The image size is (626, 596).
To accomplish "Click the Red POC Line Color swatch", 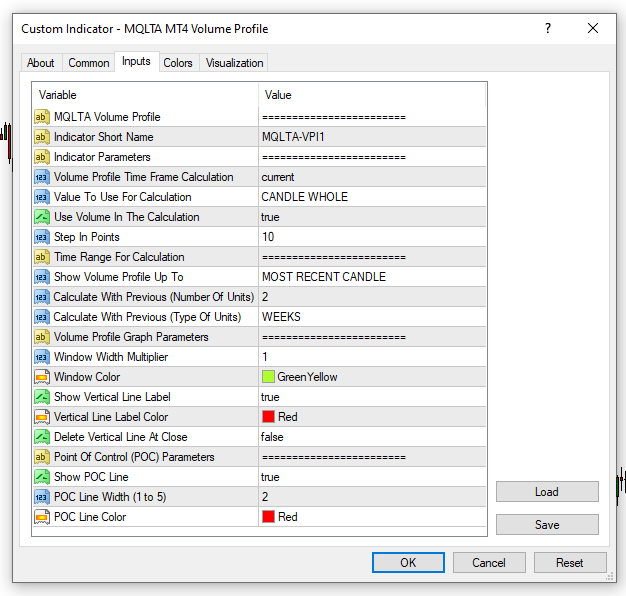I will pyautogui.click(x=268, y=517).
